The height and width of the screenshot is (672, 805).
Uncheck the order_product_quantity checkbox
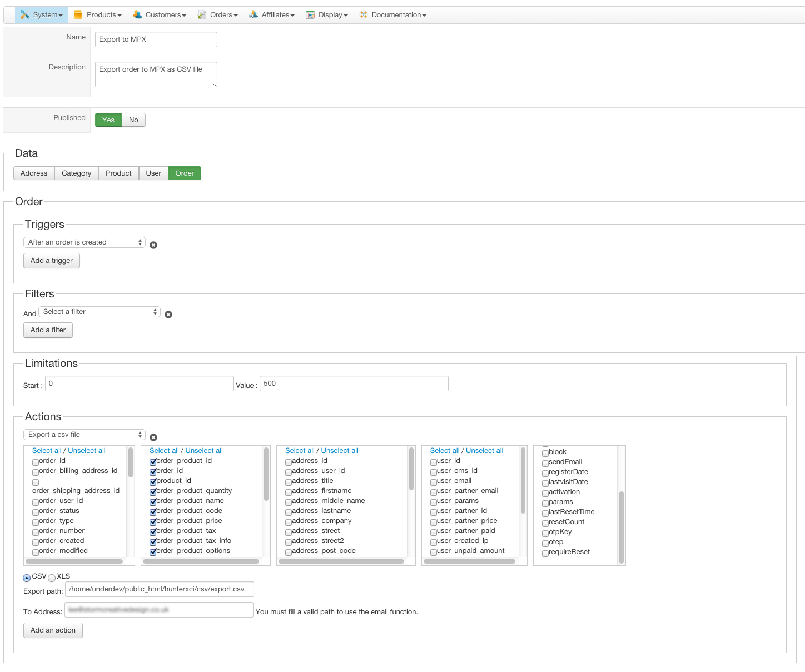[153, 492]
